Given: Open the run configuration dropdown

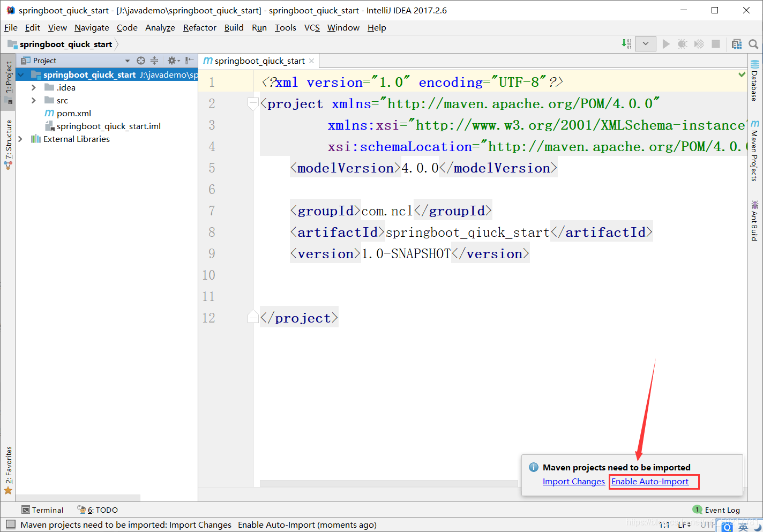Looking at the screenshot, I should tap(646, 44).
